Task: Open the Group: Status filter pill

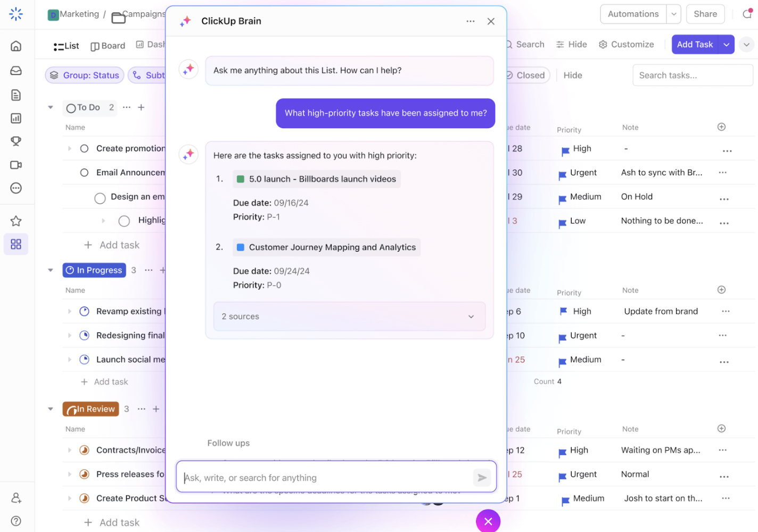Action: 85,76
